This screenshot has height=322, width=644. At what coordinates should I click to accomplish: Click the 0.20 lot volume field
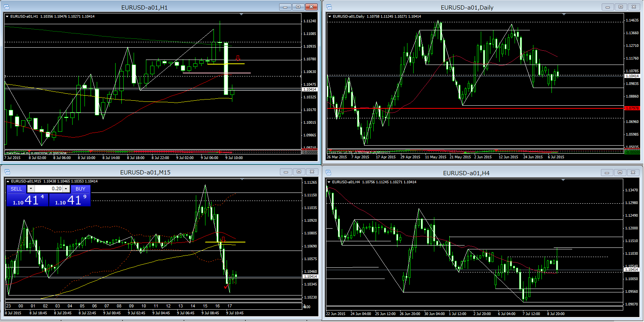pyautogui.click(x=49, y=189)
